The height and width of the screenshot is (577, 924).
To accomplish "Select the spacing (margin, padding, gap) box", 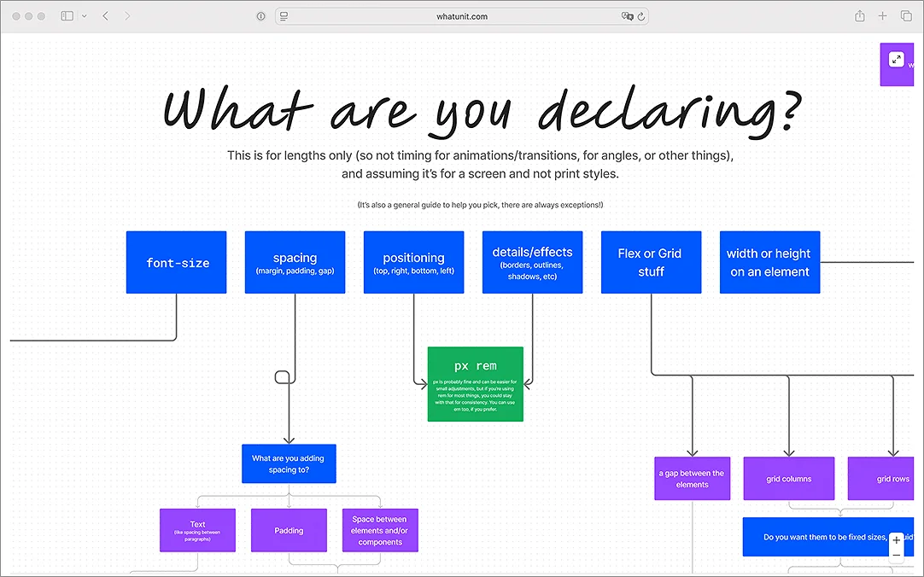I will pos(295,262).
